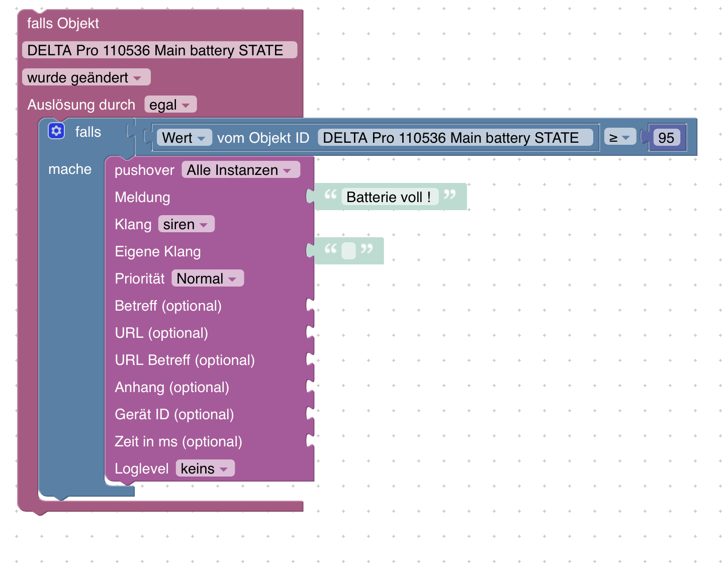Click the 'vom Objekt ID' label
The width and height of the screenshot is (728, 565).
click(263, 138)
